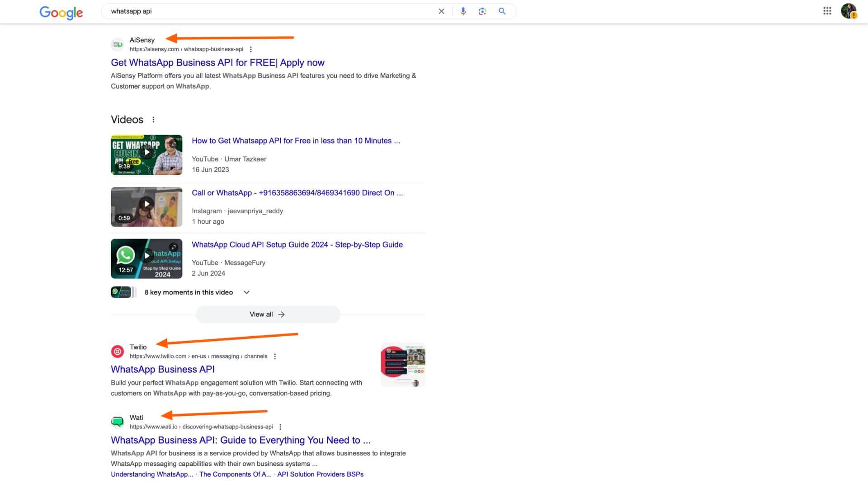This screenshot has width=868, height=488.
Task: Play the Umar Tazkeer video thumbnail
Action: coord(146,155)
